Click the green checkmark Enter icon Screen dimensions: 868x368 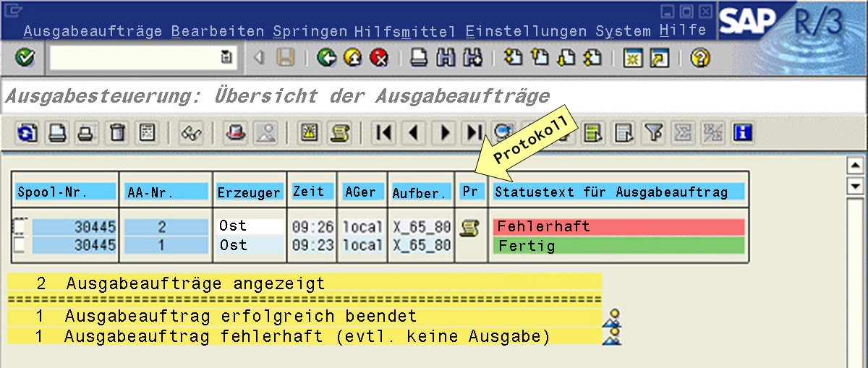pyautogui.click(x=25, y=58)
